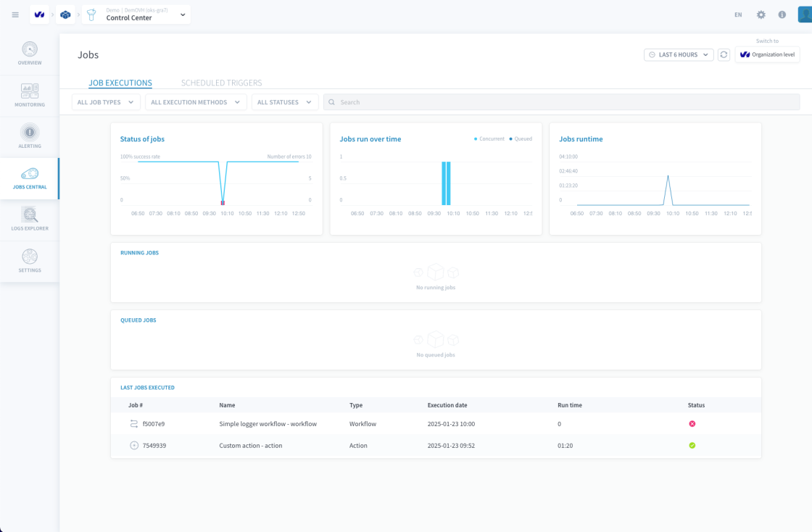Expand the All Execution Methods filter
Image resolution: width=812 pixels, height=532 pixels.
pos(196,102)
